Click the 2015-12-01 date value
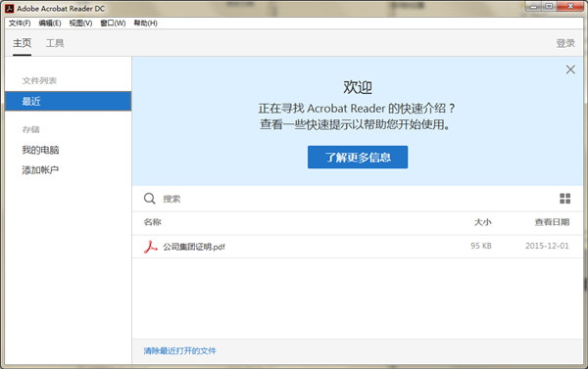Screen dimensions: 588x369 [547, 246]
